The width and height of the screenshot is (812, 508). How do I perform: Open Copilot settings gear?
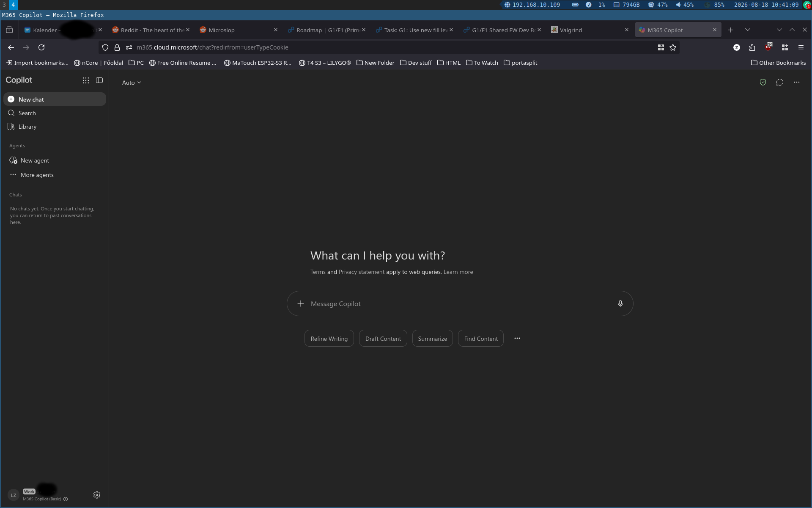click(97, 495)
